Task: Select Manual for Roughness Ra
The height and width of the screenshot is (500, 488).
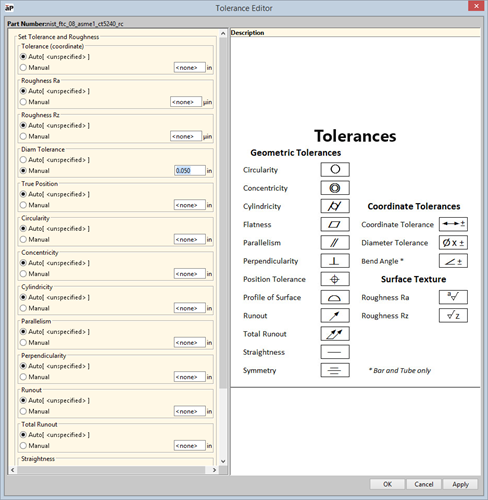Action: [23, 102]
